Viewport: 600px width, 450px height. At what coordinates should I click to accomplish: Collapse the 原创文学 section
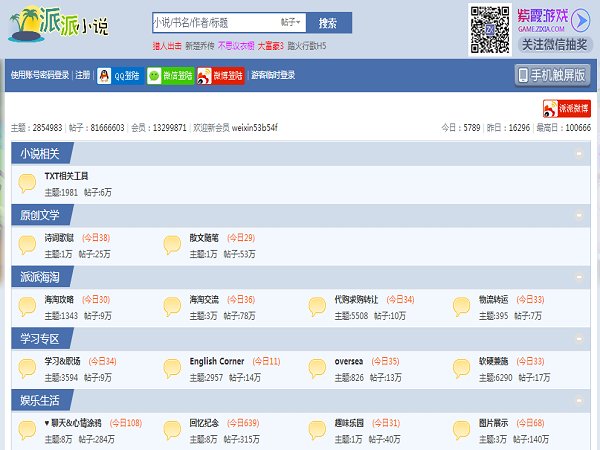click(x=579, y=215)
